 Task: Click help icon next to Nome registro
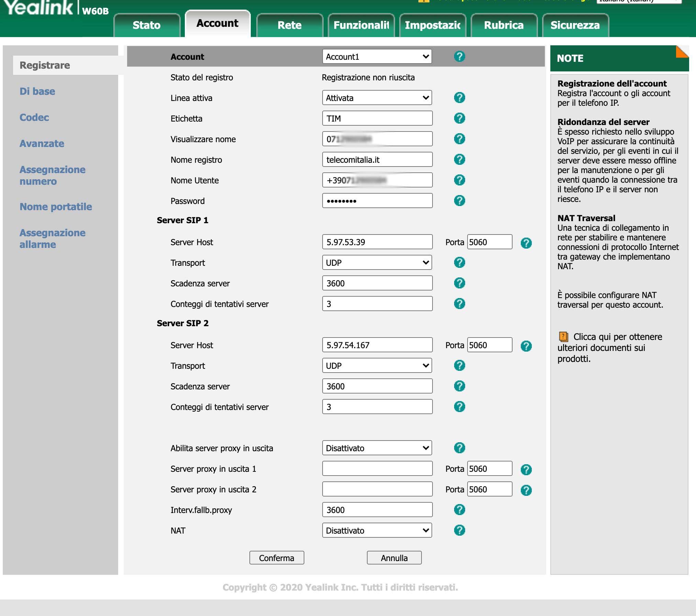click(459, 160)
